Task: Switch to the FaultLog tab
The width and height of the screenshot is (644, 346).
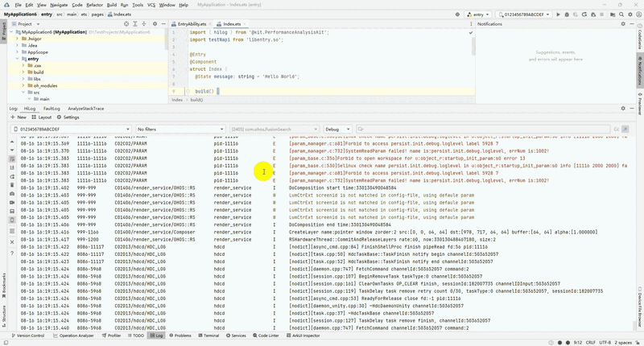Action: [52, 108]
